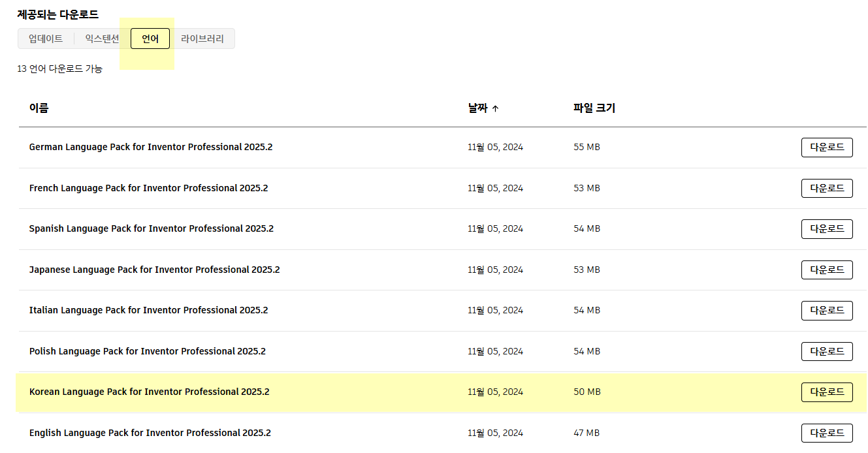Image resolution: width=868 pixels, height=453 pixels.
Task: Download the English Language Pack
Action: [827, 433]
